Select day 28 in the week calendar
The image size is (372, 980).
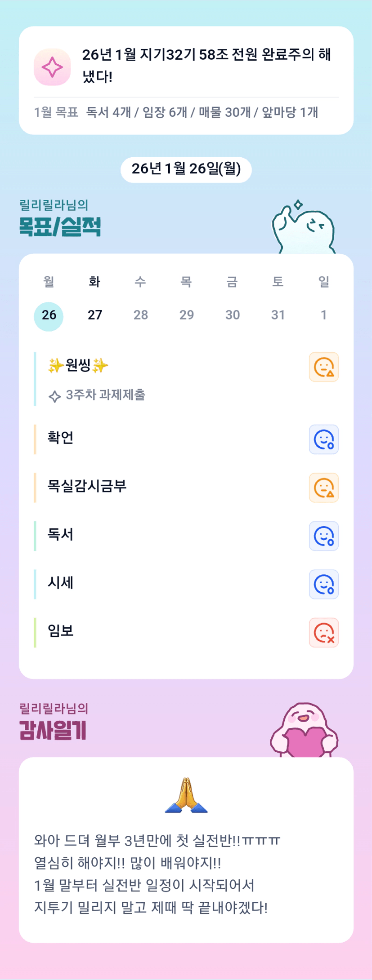click(x=140, y=315)
